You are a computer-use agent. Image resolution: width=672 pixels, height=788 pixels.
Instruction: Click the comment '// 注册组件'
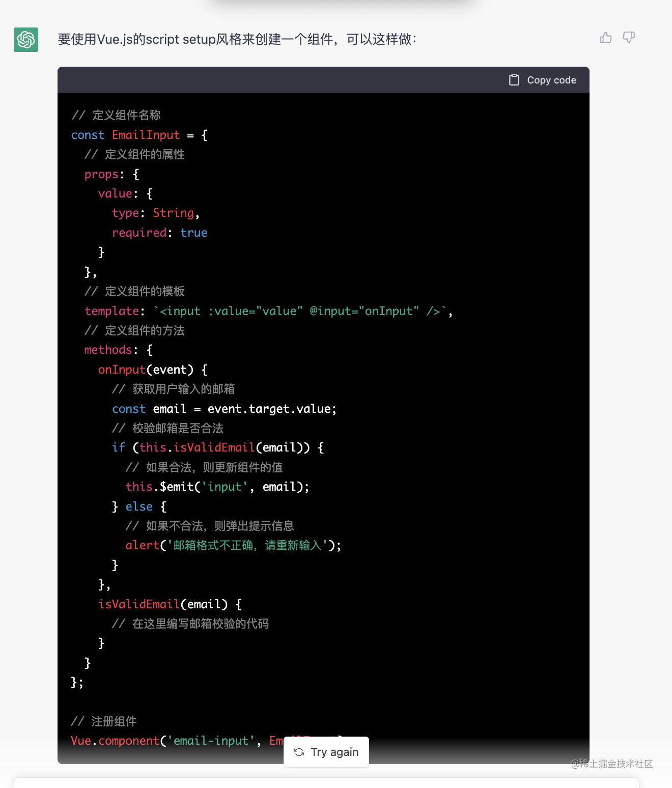(x=104, y=721)
